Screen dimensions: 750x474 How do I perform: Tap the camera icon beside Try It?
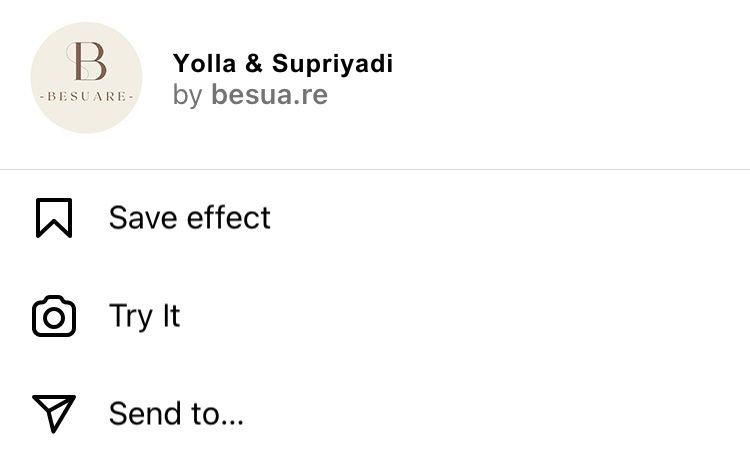click(x=54, y=316)
